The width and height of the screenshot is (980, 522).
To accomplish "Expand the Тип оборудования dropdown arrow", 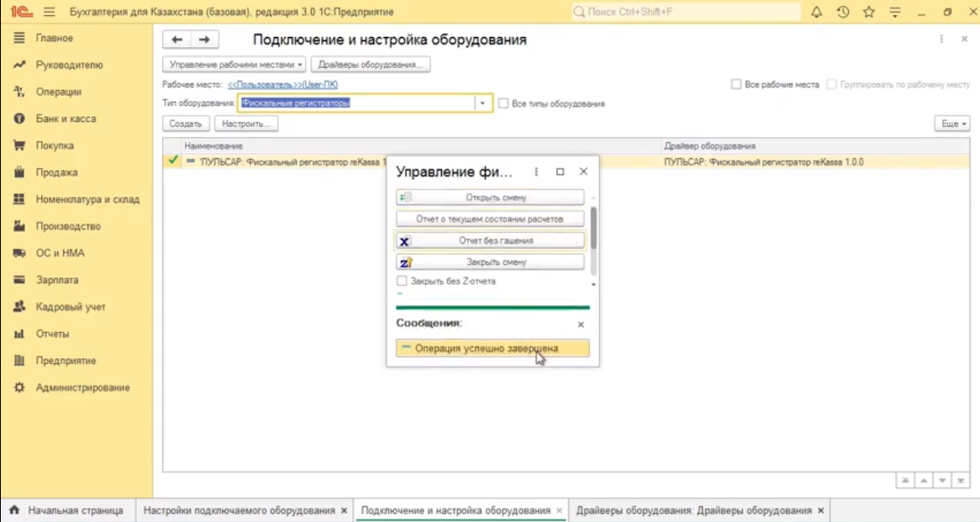I will pos(482,103).
